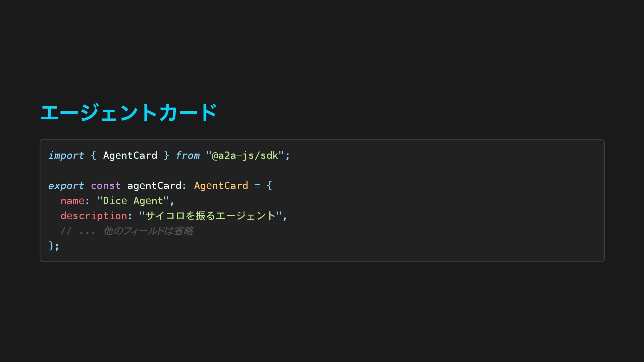Click the opening brace after equals
Viewport: 644px width, 362px height.
click(269, 186)
